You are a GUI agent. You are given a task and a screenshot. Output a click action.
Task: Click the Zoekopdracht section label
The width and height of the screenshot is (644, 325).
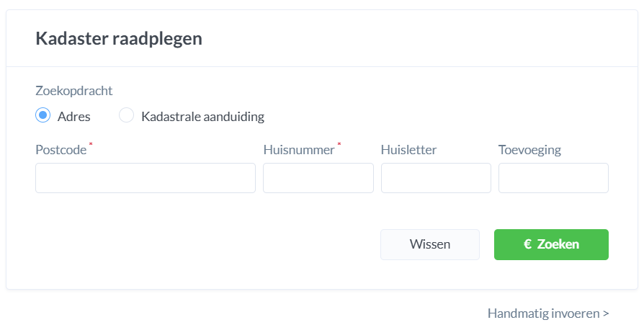[x=73, y=91]
